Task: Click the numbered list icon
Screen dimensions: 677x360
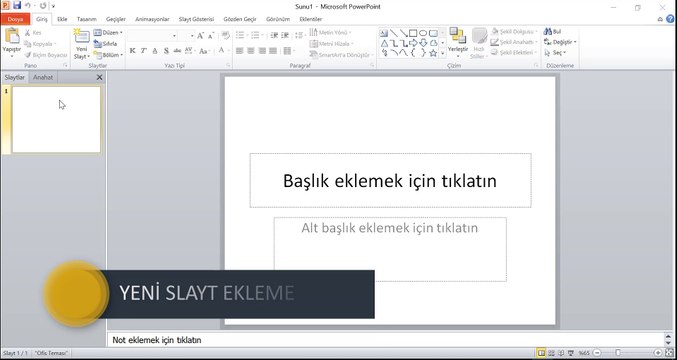Action: click(256, 35)
